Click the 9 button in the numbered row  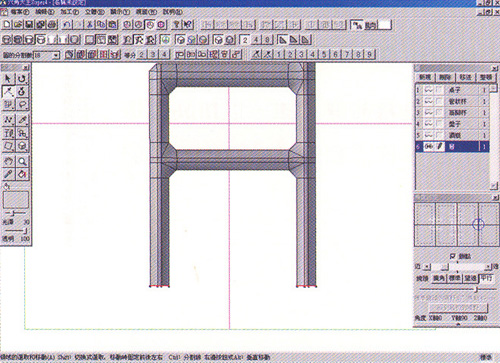click(370, 54)
